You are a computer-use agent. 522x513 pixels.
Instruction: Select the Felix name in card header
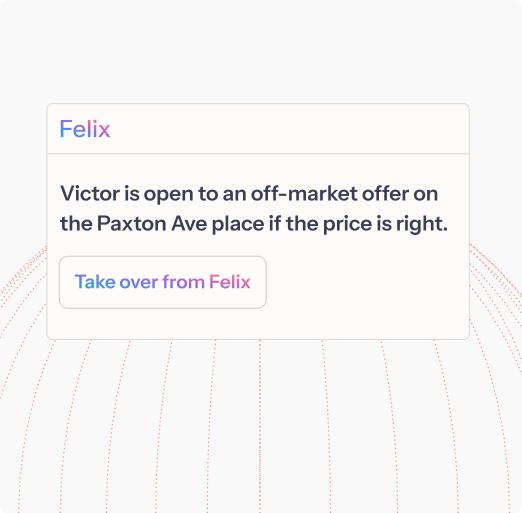point(85,129)
